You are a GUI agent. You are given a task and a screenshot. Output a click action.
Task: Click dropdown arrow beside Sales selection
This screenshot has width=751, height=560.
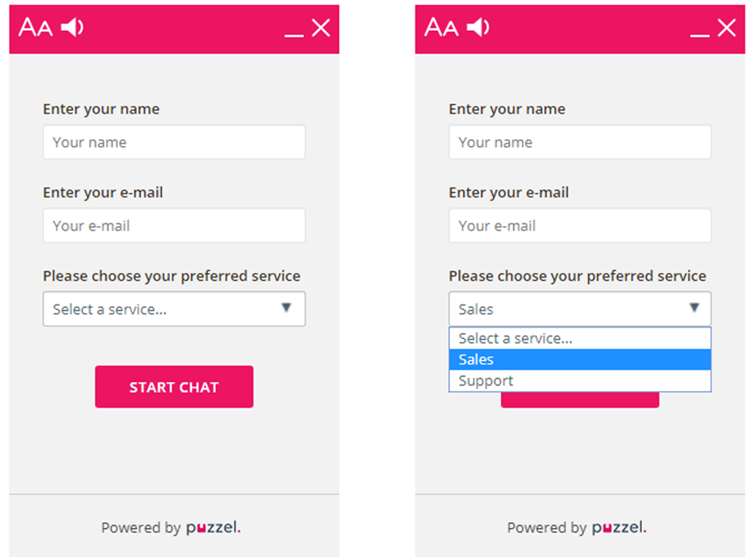tap(695, 308)
